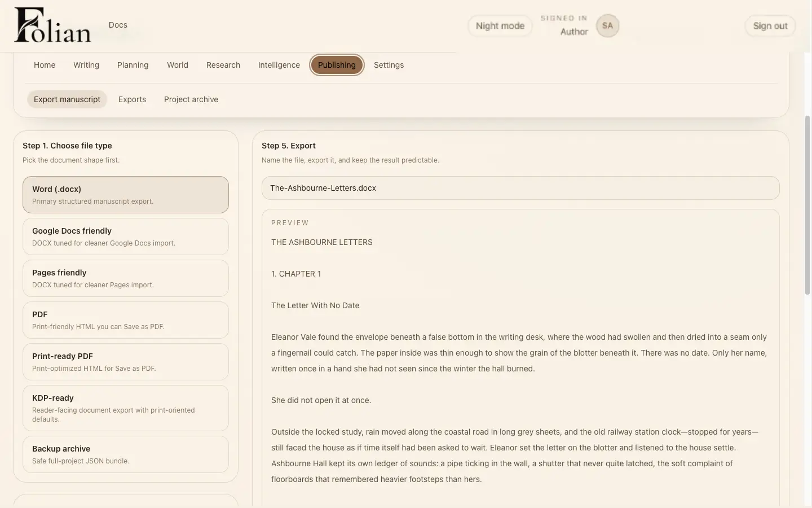
Task: Open the Exports sub-tab
Action: point(132,99)
